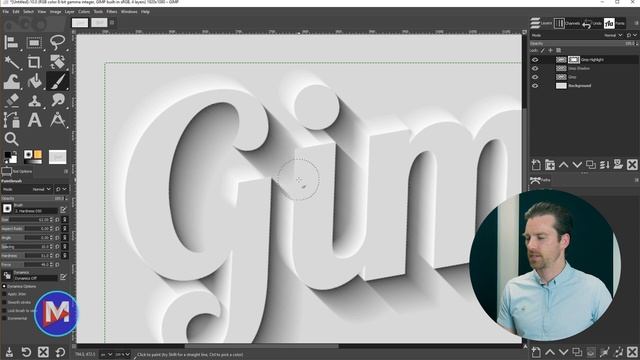Enable the Lock brush to view checkbox
Image resolution: width=640 pixels, height=360 pixels.
(4, 311)
